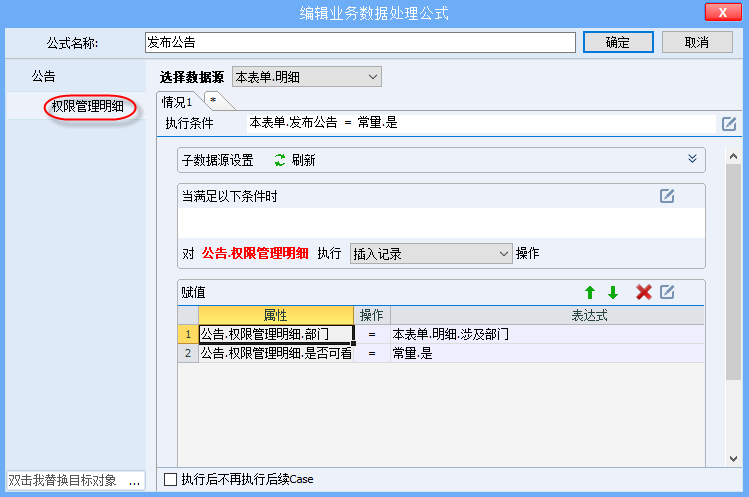Image resolution: width=749 pixels, height=497 pixels.
Task: Expand 子数据源设置 with the double chevron
Action: (x=692, y=159)
